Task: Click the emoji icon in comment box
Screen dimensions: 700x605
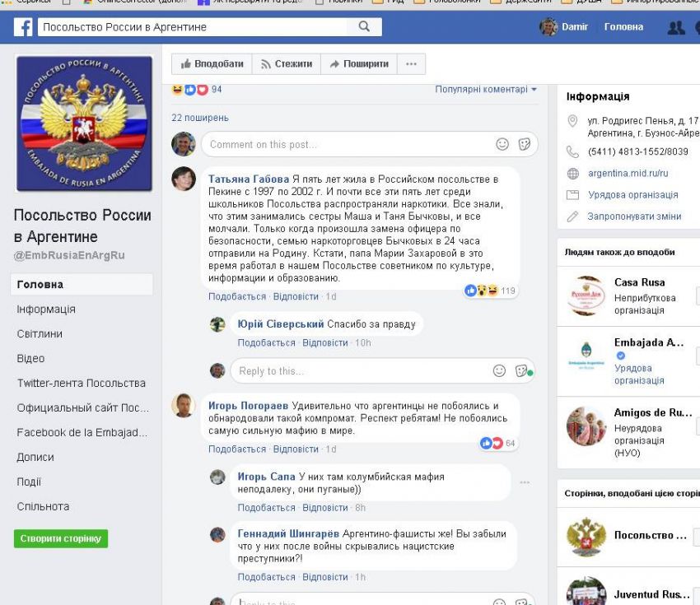Action: click(x=502, y=144)
